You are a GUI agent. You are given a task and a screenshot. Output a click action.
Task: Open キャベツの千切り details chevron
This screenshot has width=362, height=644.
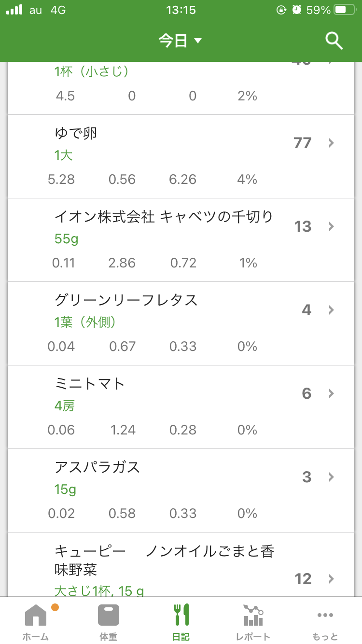click(331, 226)
